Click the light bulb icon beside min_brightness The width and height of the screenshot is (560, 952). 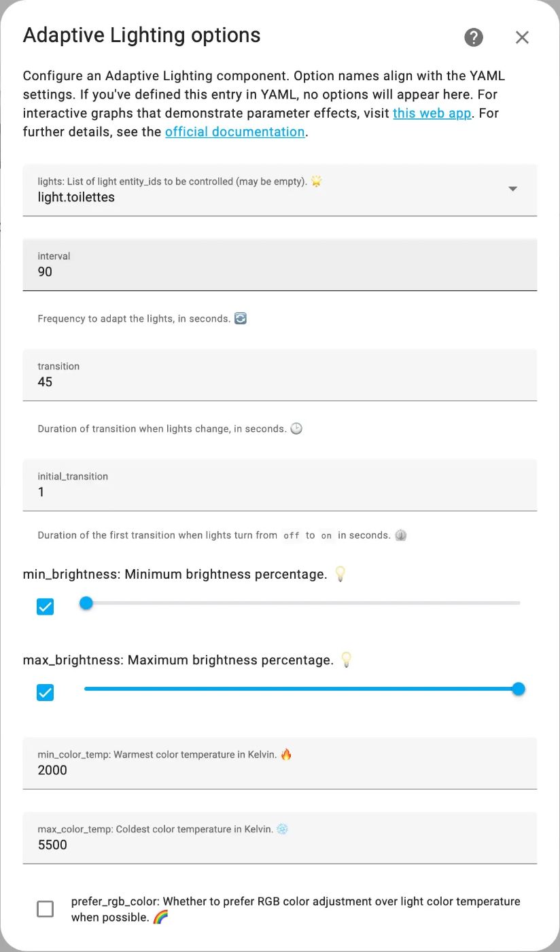(x=340, y=575)
